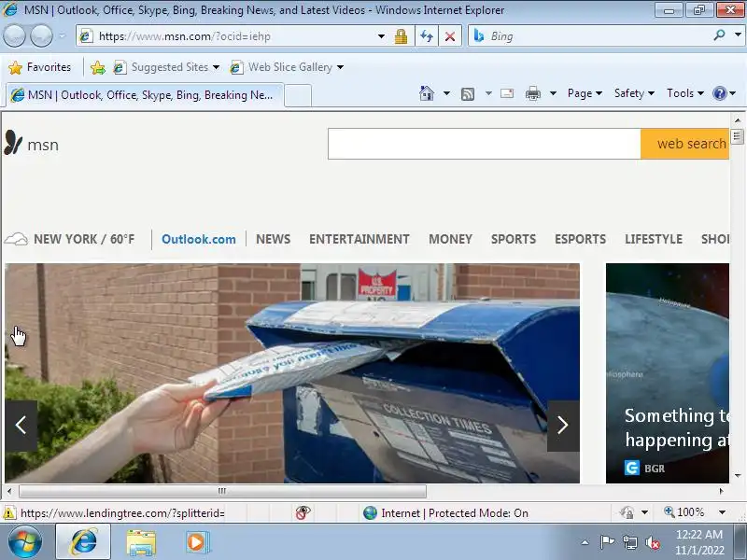Open Web Slice Gallery favorites link

287,67
